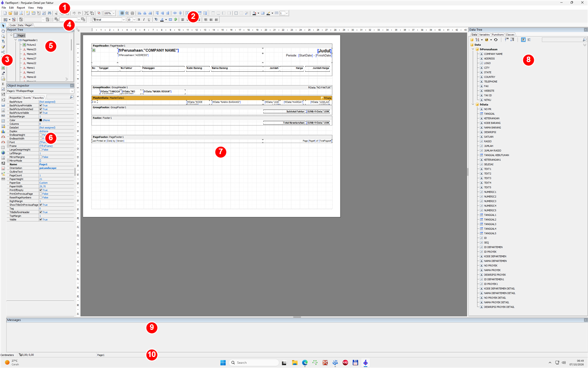Open the Arial font name dropdown
The width and height of the screenshot is (588, 368).
coord(124,20)
